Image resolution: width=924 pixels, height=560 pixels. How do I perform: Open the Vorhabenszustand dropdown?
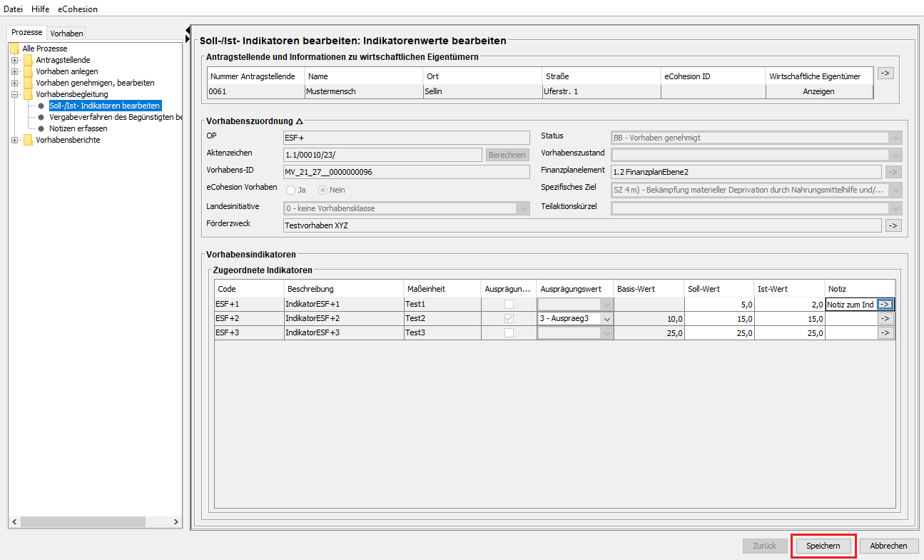coord(895,155)
